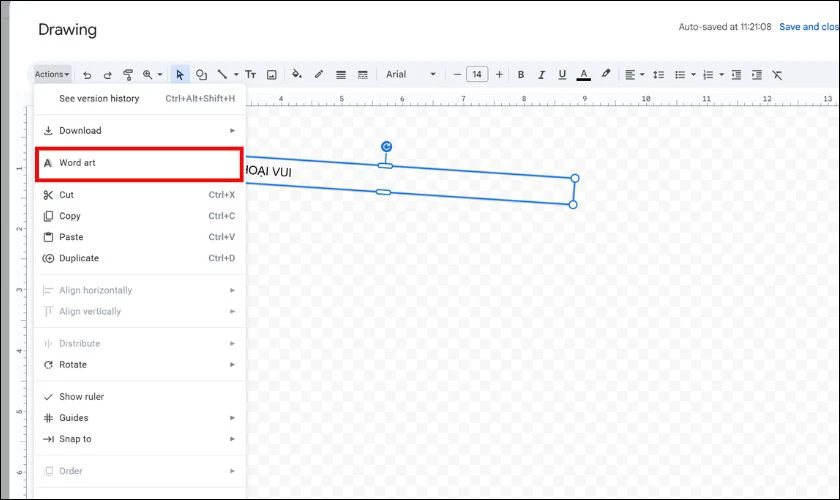
Task: Expand the Guides submenu
Action: (x=140, y=418)
